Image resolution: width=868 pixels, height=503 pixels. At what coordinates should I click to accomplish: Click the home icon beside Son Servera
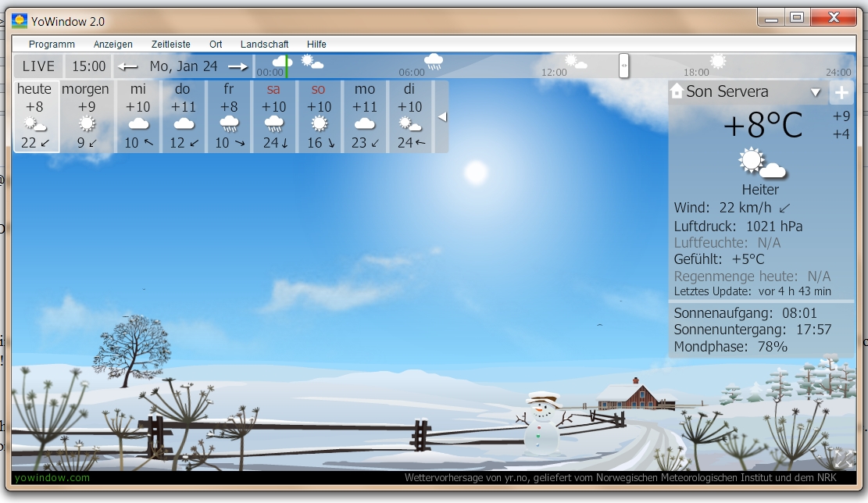coord(677,91)
